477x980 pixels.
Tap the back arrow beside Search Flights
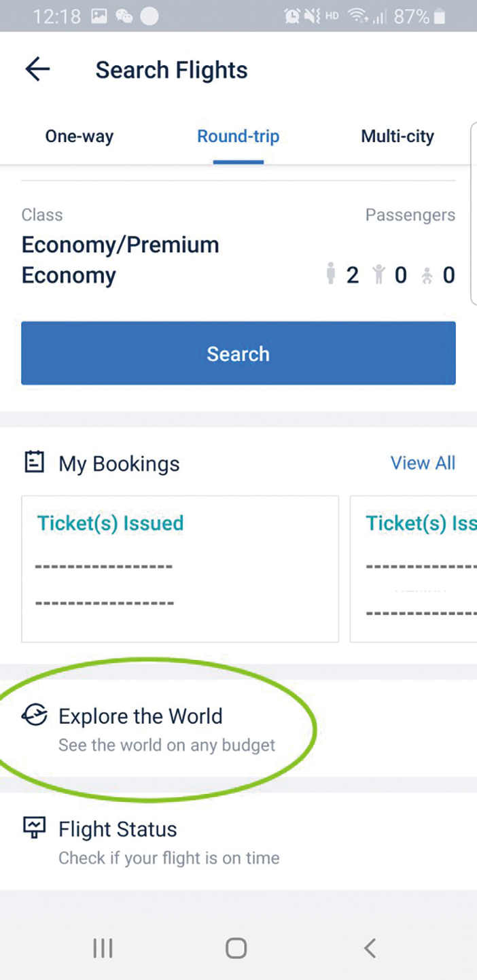click(x=37, y=69)
